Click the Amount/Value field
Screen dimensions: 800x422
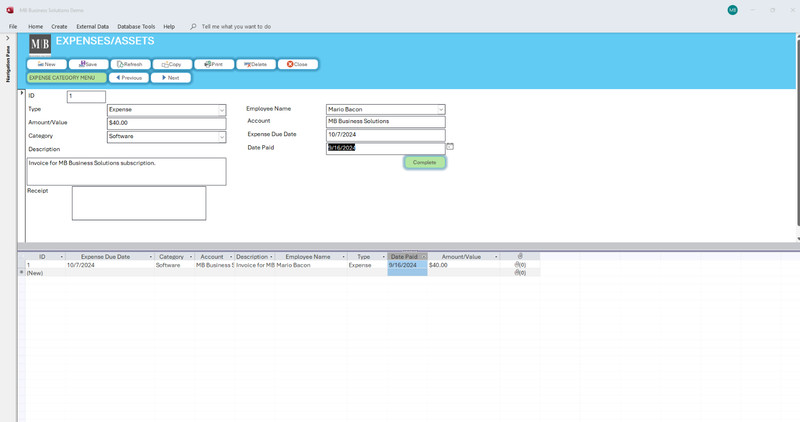pyautogui.click(x=166, y=123)
